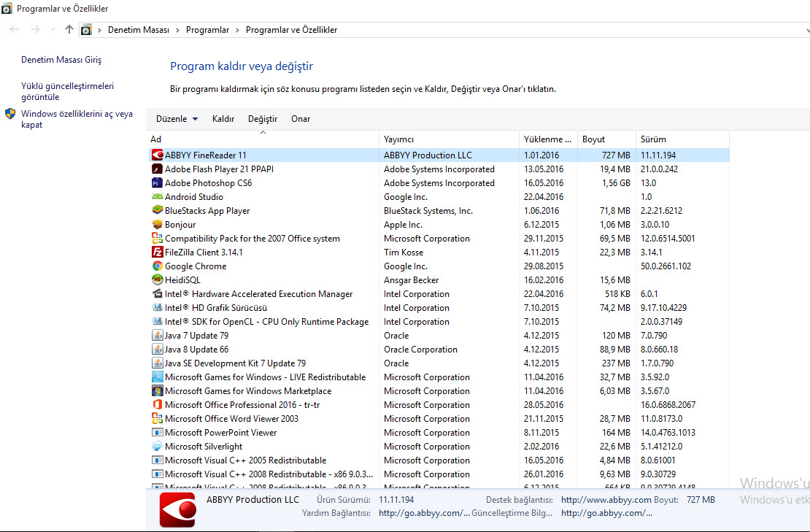Click the Control Panel icon in address bar
Screen dimensions: 810x532
(86, 30)
